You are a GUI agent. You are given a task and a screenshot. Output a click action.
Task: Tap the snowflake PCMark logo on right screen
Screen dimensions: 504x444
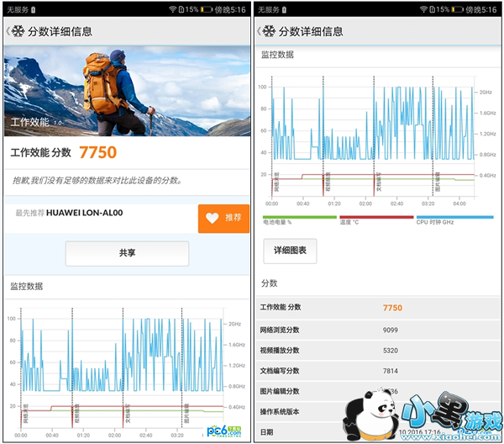[x=269, y=31]
